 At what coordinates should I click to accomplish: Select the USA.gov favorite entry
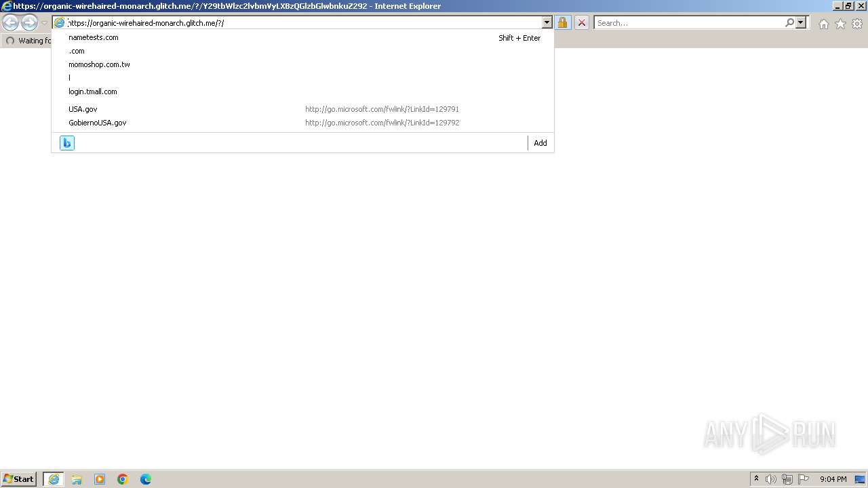click(x=302, y=109)
